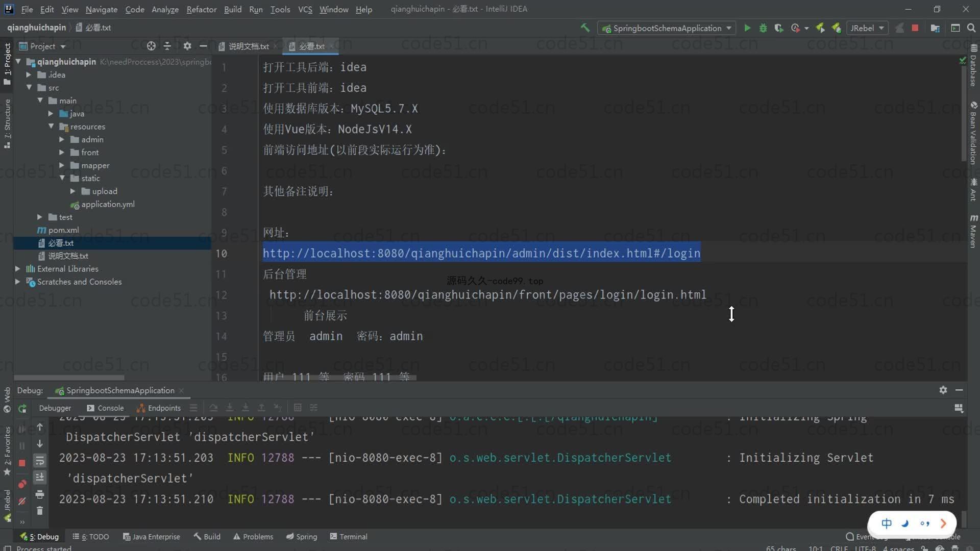The width and height of the screenshot is (980, 551).
Task: Click the Build project hammer icon
Action: coord(585,28)
